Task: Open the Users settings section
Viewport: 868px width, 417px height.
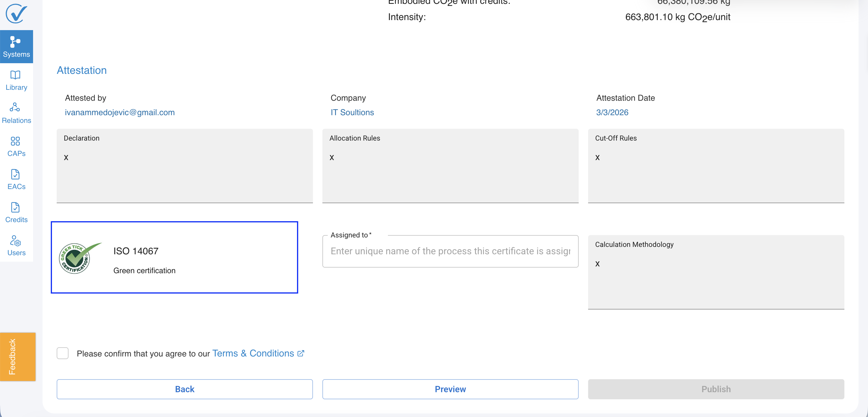Action: [x=16, y=245]
